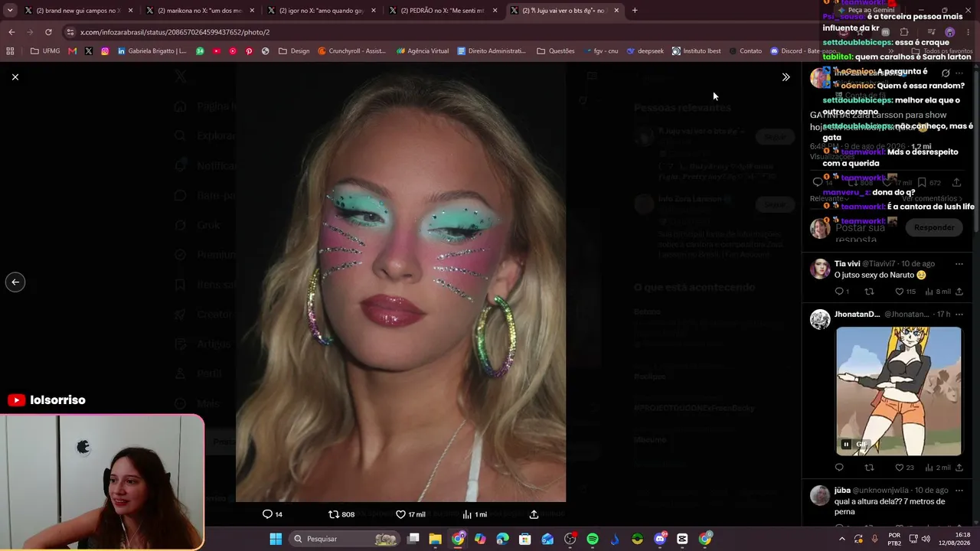The width and height of the screenshot is (980, 551).
Task: Open more options on JhonatanD's reply
Action: coord(959,315)
